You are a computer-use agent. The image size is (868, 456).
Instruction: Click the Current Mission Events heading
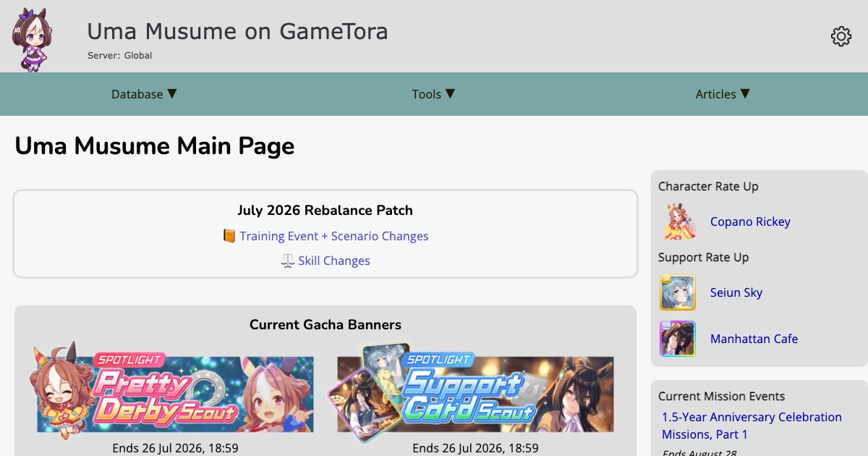point(721,397)
